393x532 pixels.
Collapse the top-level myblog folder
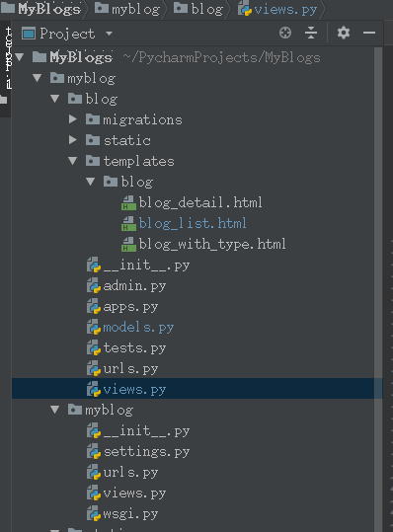pos(37,78)
